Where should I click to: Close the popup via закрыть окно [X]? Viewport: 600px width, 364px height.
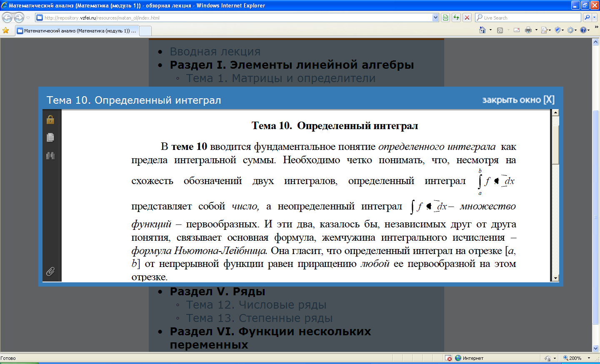coord(518,100)
